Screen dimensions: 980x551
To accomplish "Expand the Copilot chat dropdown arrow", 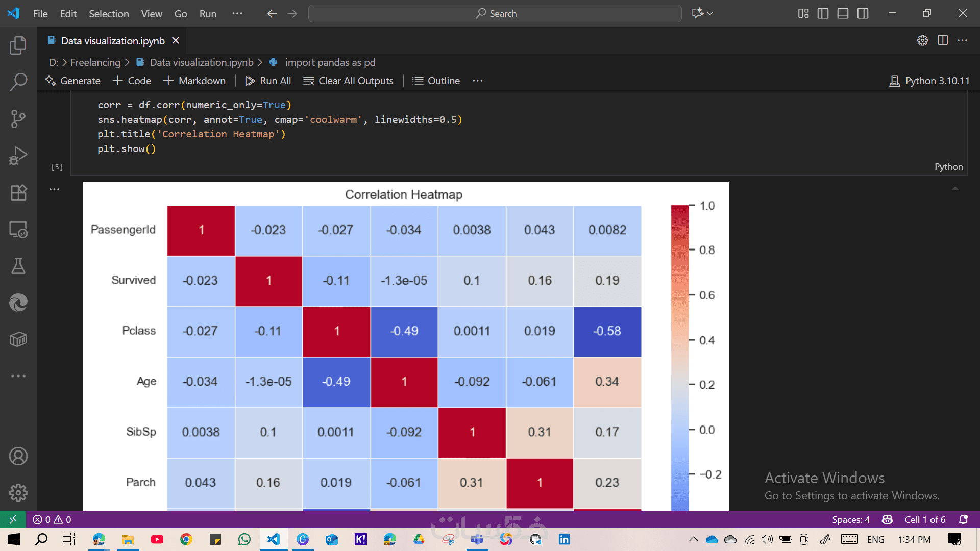I will tap(710, 14).
